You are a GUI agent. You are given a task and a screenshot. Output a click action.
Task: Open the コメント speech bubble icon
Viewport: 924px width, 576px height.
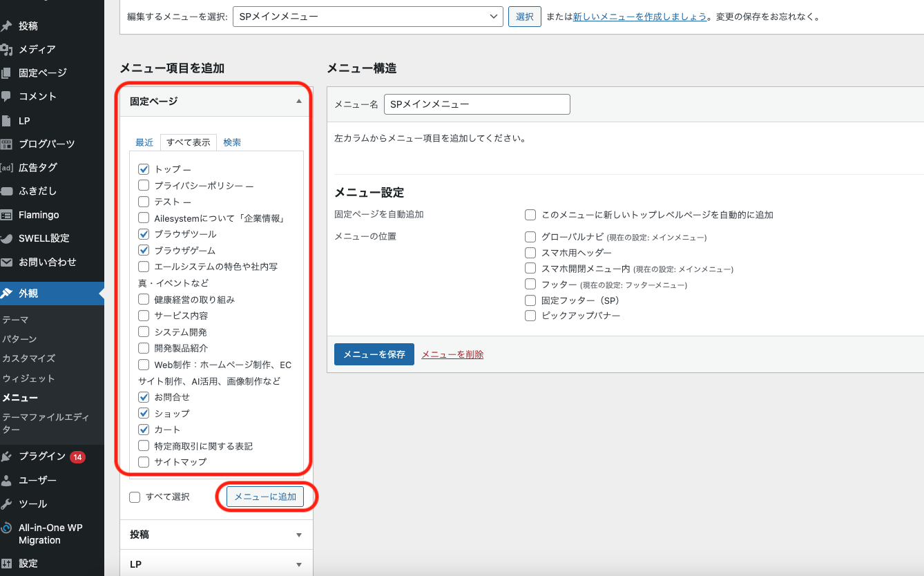click(6, 97)
